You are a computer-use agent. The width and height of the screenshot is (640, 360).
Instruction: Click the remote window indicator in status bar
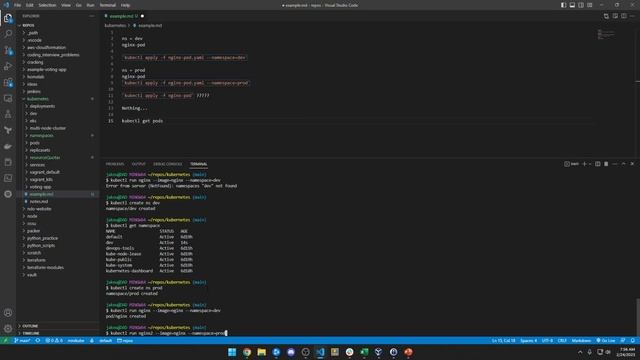(x=5, y=340)
